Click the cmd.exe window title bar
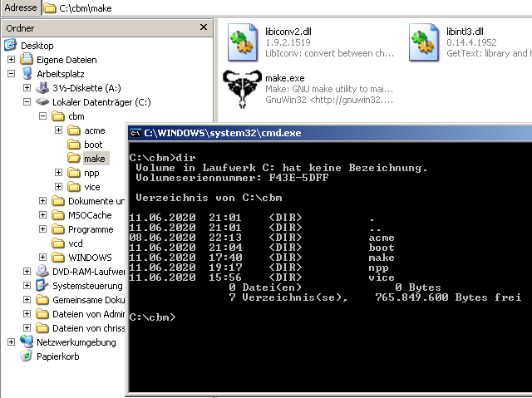Screen dimensions: 532x398 coord(330,133)
